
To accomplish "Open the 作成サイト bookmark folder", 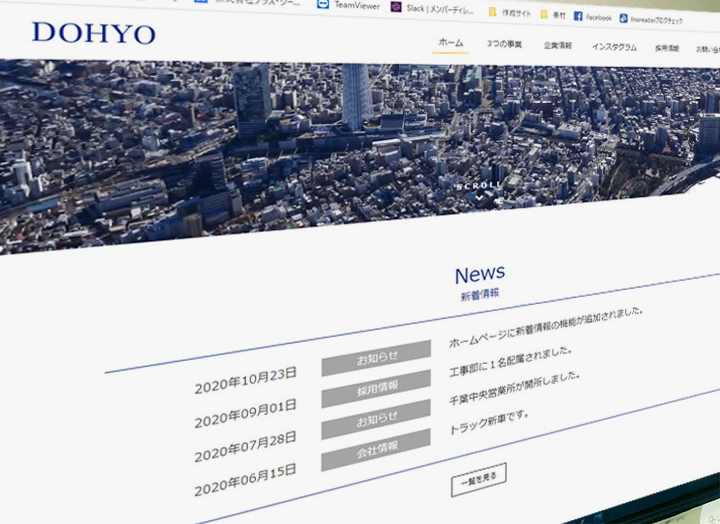I will pyautogui.click(x=493, y=12).
